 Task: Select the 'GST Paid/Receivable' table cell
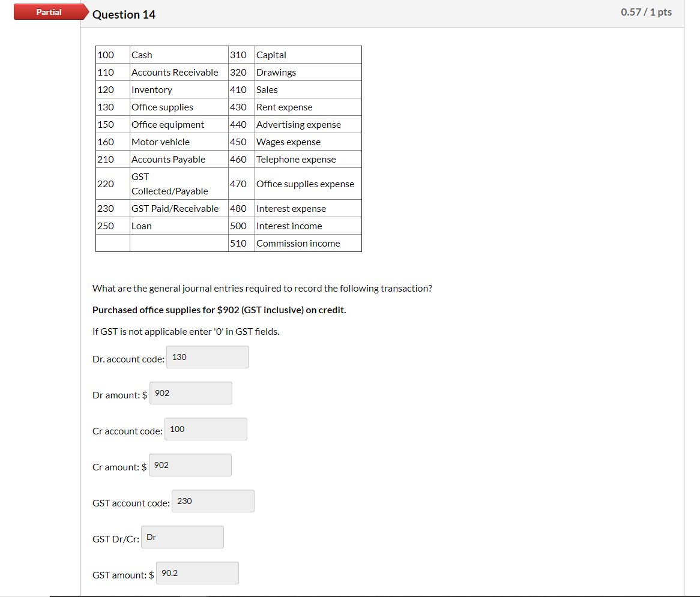[179, 208]
